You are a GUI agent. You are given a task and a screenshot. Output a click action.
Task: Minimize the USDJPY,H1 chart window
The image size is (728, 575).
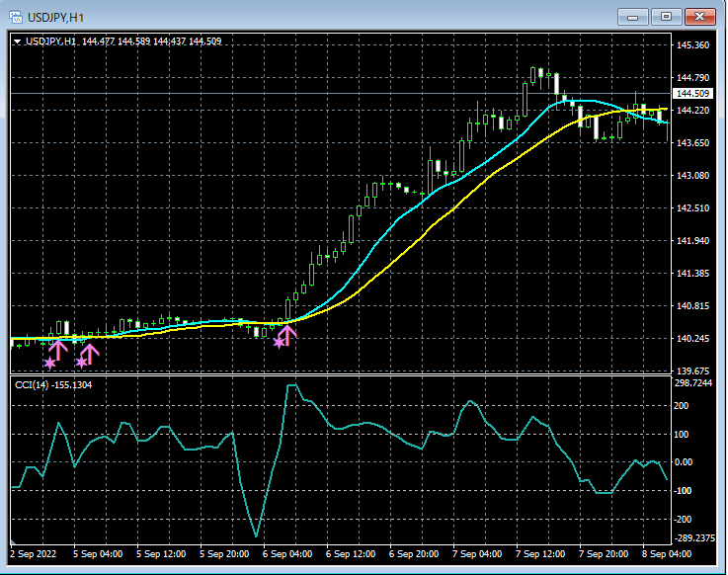632,17
